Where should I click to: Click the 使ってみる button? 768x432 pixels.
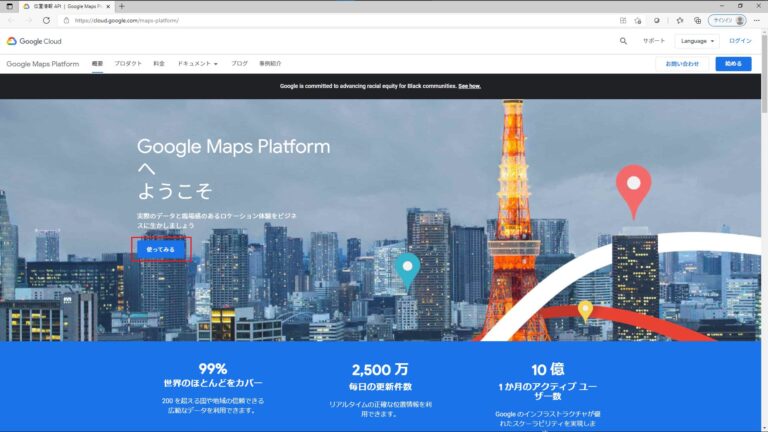(x=161, y=249)
